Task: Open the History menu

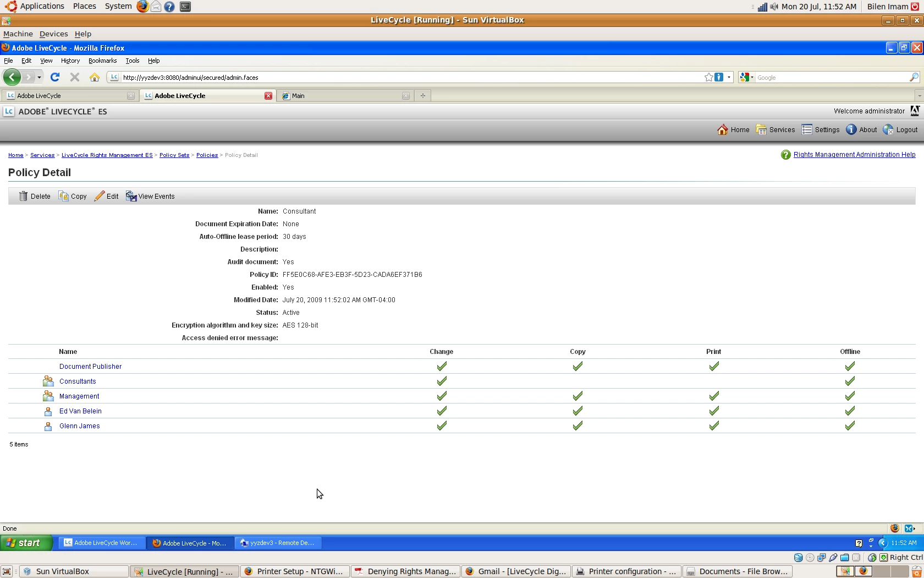Action: coord(70,61)
